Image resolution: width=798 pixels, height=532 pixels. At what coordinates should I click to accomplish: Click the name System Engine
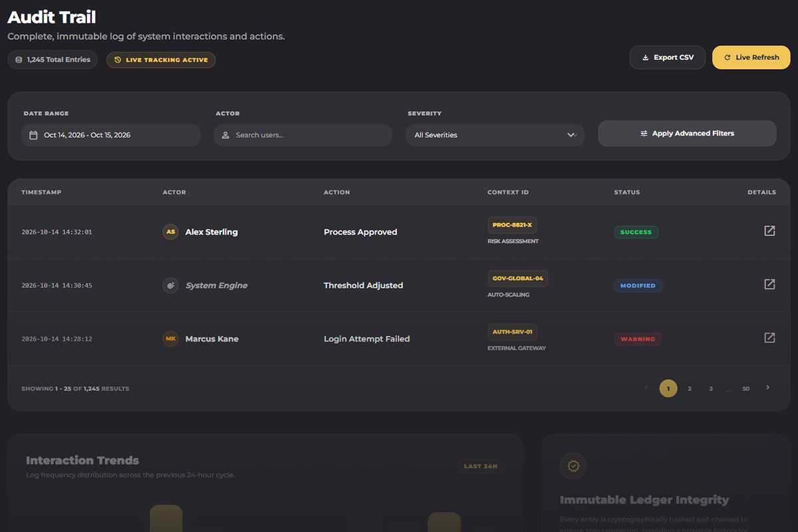point(216,285)
